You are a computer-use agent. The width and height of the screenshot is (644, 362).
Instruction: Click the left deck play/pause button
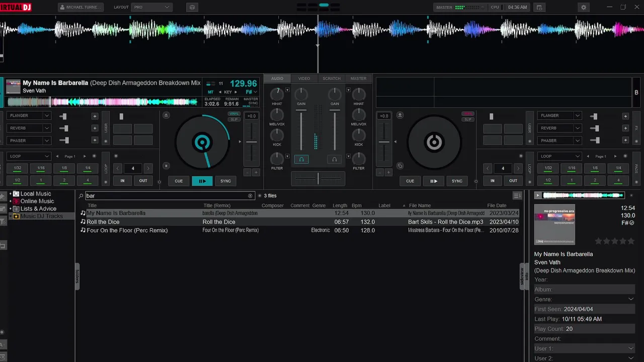202,181
